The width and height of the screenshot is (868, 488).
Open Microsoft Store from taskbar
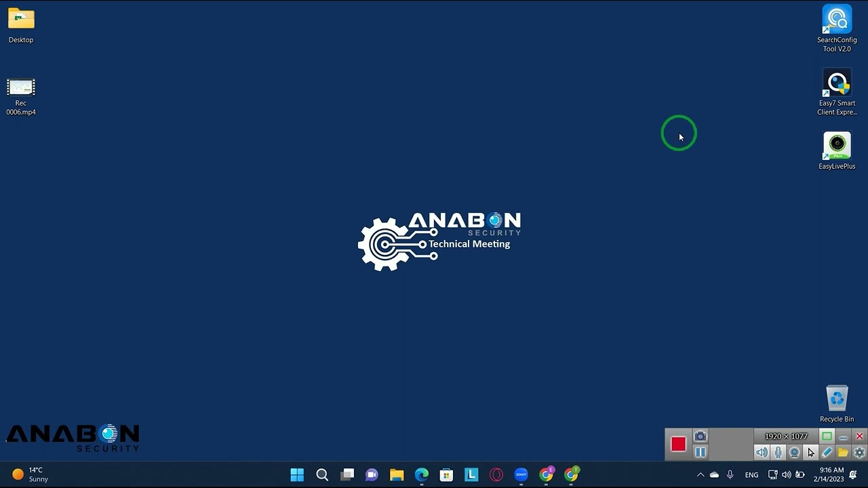pyautogui.click(x=446, y=474)
